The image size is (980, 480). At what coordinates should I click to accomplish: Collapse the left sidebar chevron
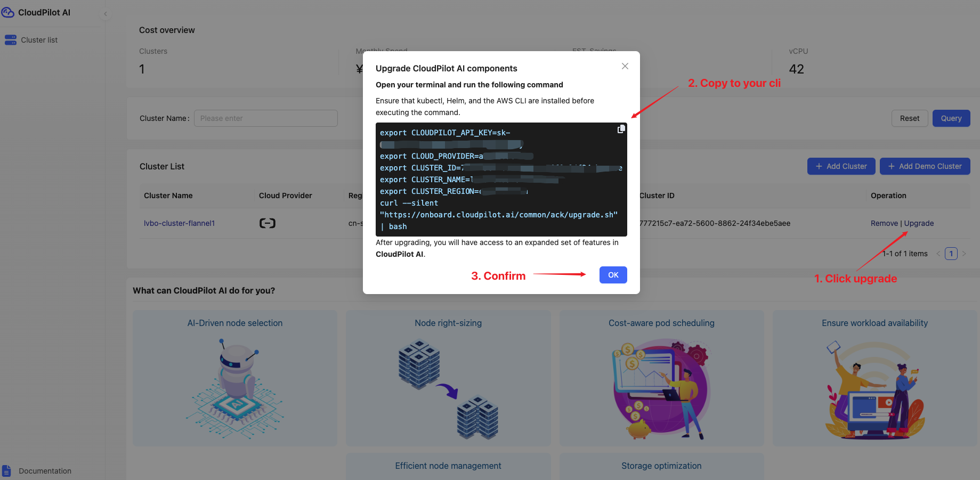tap(106, 14)
